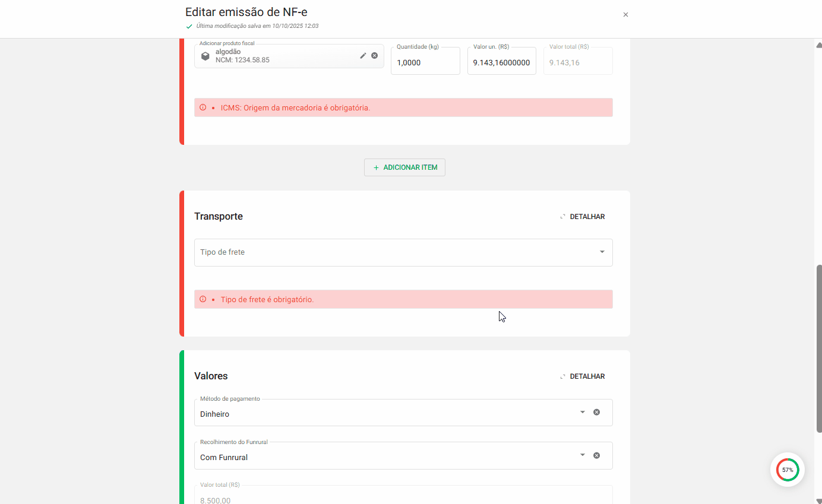Click the pencil icon to edit produto fiscal
The width and height of the screenshot is (822, 504).
pyautogui.click(x=363, y=55)
